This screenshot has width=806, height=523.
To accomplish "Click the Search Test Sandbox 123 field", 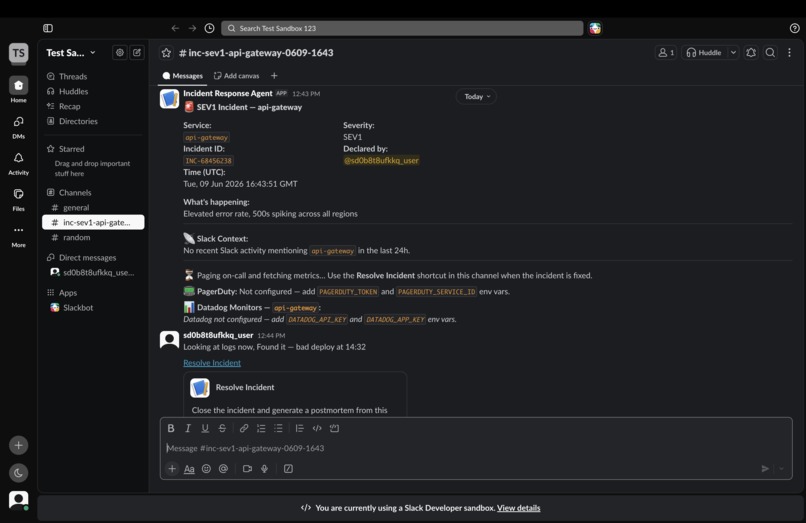I will coord(402,28).
